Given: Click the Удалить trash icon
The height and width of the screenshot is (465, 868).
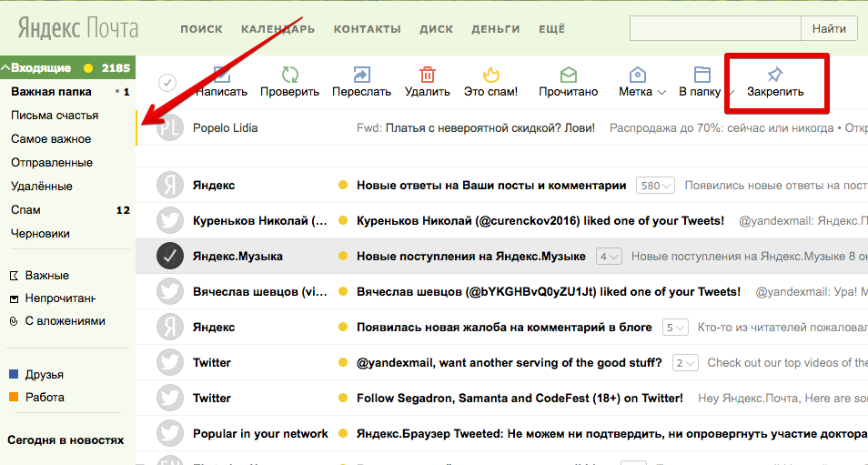Looking at the screenshot, I should [x=427, y=75].
